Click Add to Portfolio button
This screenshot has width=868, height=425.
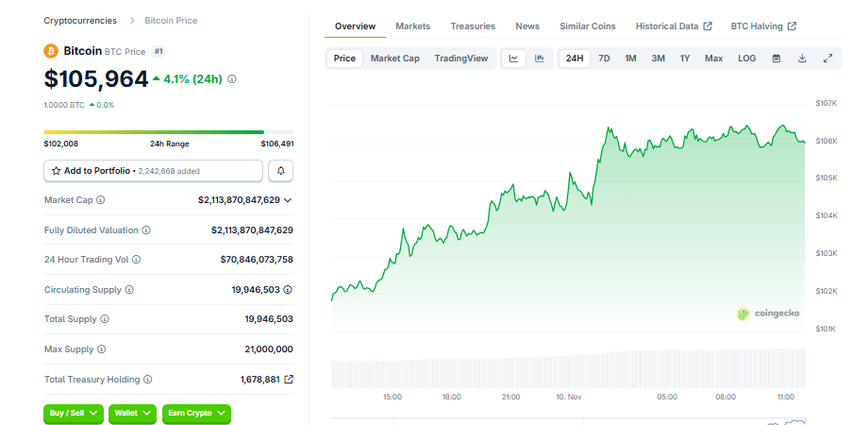click(153, 171)
